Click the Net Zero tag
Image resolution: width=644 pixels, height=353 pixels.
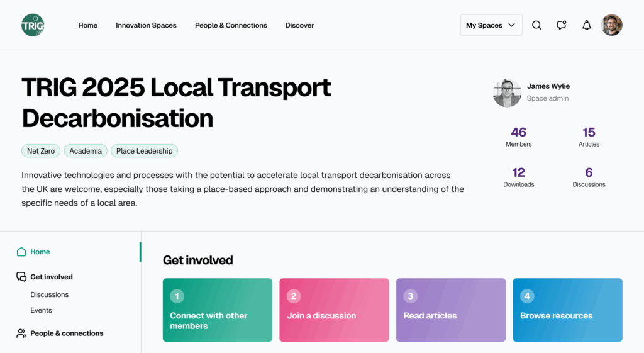pos(42,151)
